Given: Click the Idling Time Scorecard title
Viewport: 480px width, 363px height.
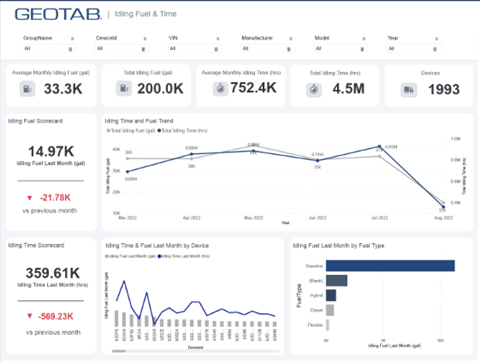Looking at the screenshot, I should tap(36, 245).
